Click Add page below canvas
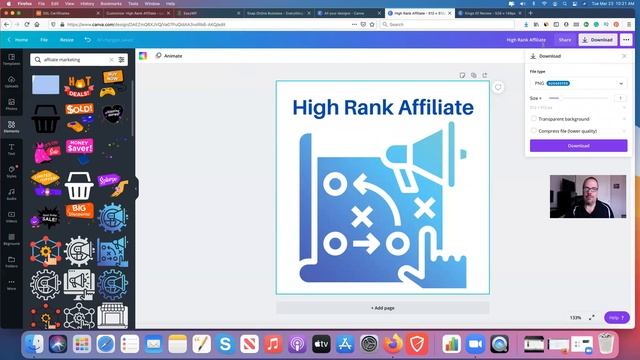Image resolution: width=640 pixels, height=360 pixels. pyautogui.click(x=382, y=308)
